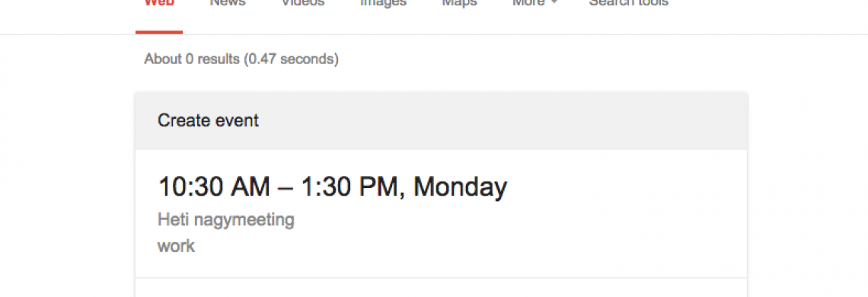This screenshot has width=868, height=297.
Task: Click the small arrow beside More
Action: tap(554, 3)
